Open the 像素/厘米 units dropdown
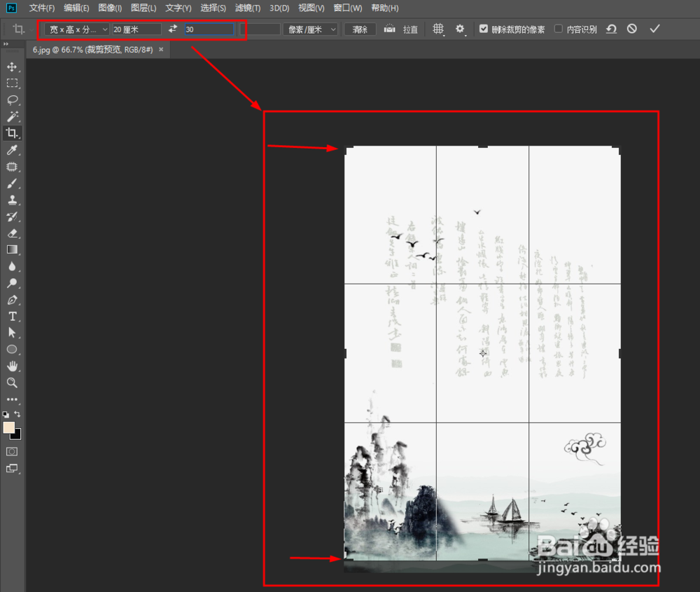 pyautogui.click(x=309, y=29)
